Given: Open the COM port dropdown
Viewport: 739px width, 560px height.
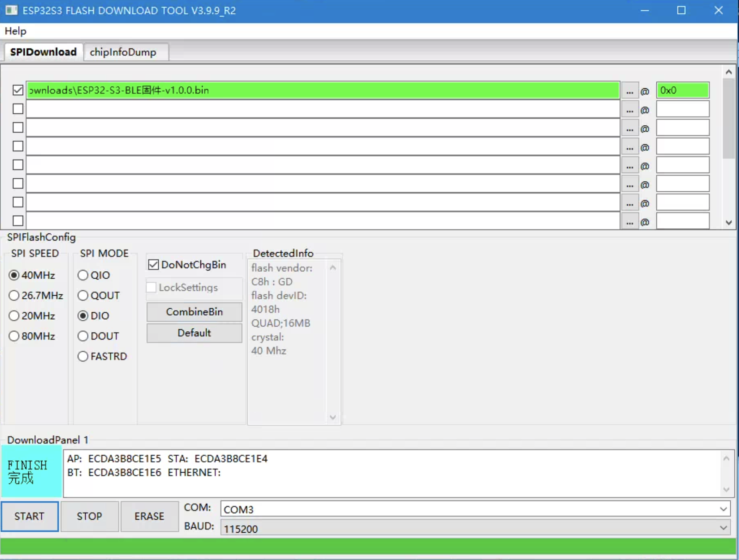Looking at the screenshot, I should 723,509.
